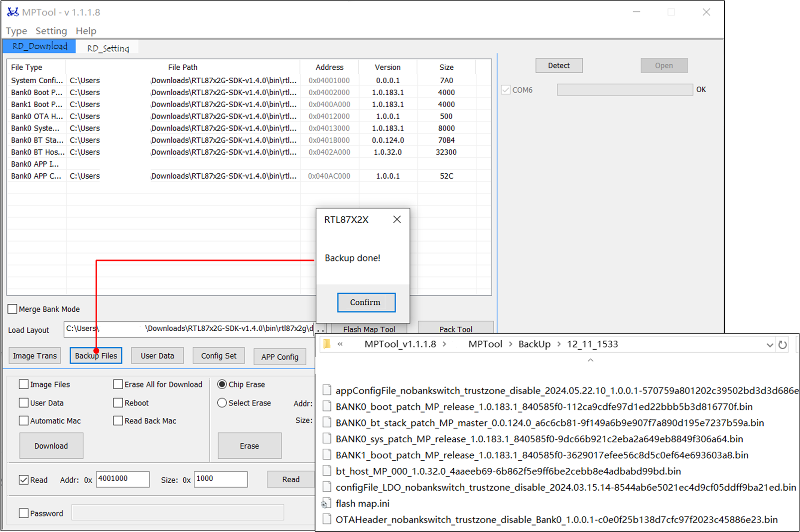
Task: Expand the explorer address path dropdown
Action: (x=770, y=345)
